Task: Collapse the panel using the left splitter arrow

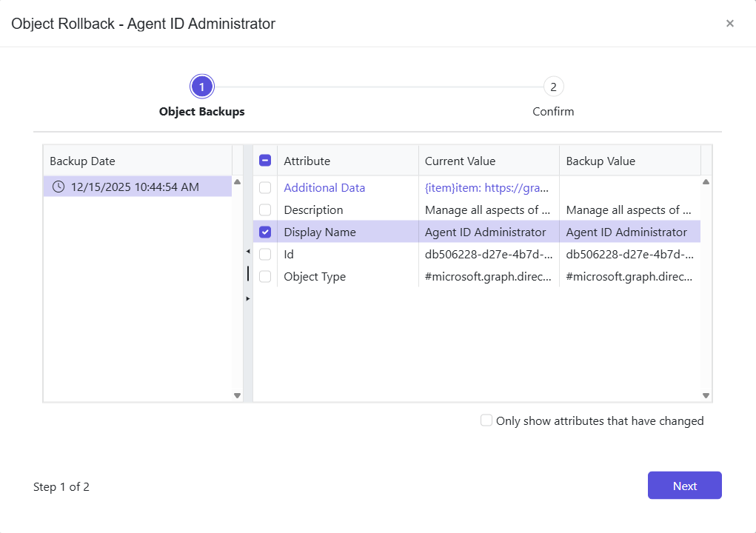Action: pyautogui.click(x=248, y=252)
